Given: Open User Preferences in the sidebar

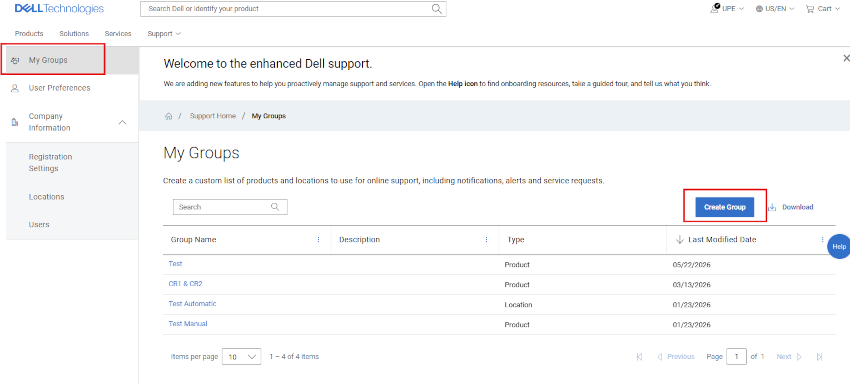Looking at the screenshot, I should pos(59,88).
